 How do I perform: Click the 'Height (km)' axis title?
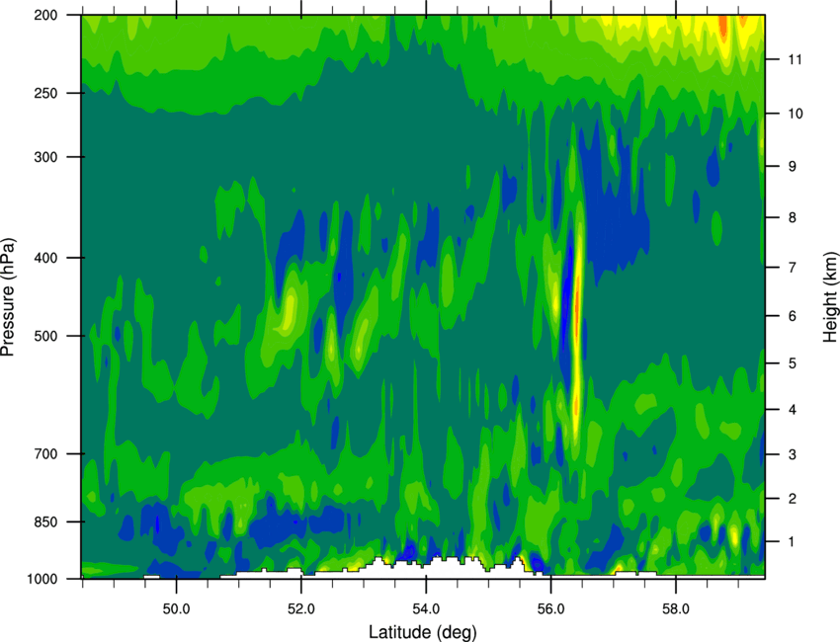830,297
